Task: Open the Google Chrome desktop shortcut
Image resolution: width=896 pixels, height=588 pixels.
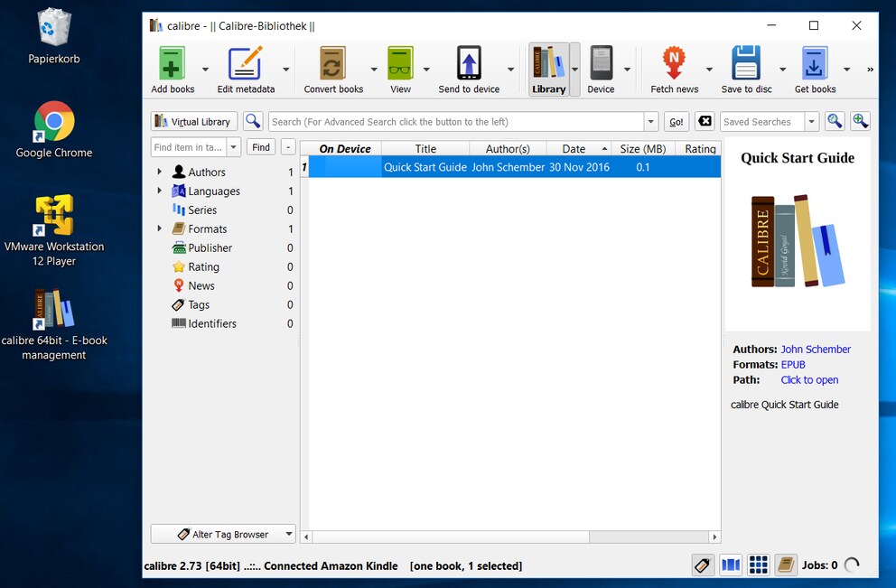Action: tap(53, 130)
